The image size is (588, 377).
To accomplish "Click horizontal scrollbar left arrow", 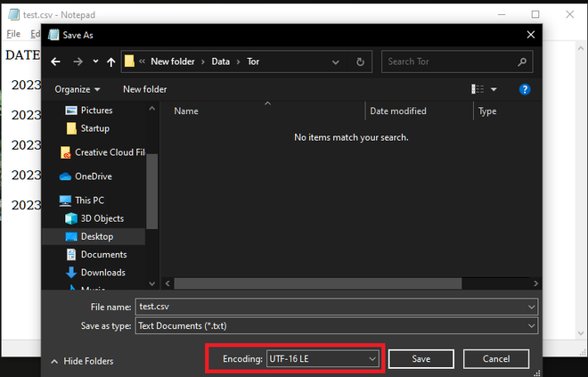I will click(167, 283).
